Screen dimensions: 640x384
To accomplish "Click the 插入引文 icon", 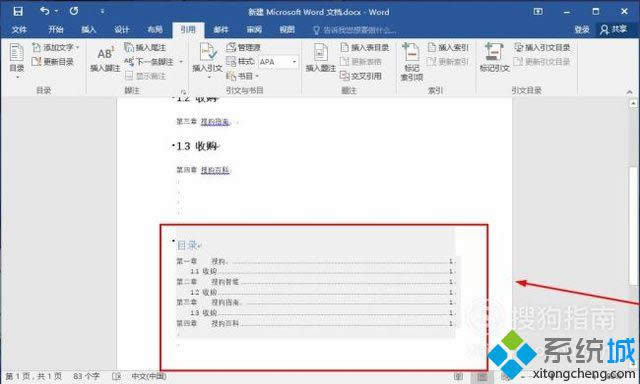I will coord(207,60).
